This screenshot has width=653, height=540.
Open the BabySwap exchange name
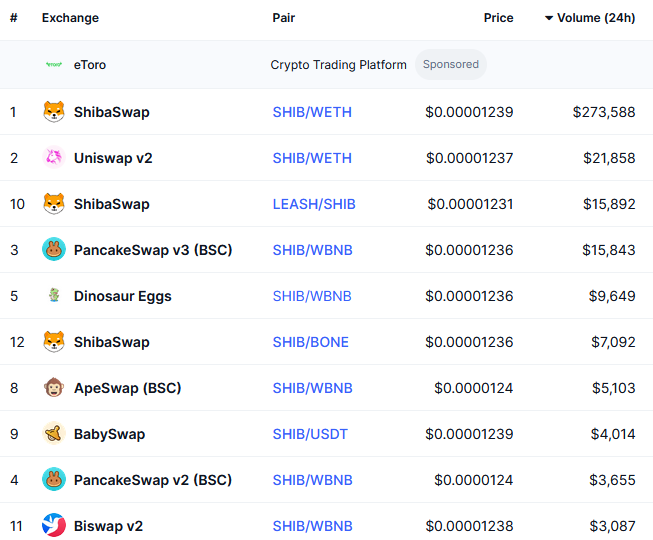pyautogui.click(x=109, y=434)
